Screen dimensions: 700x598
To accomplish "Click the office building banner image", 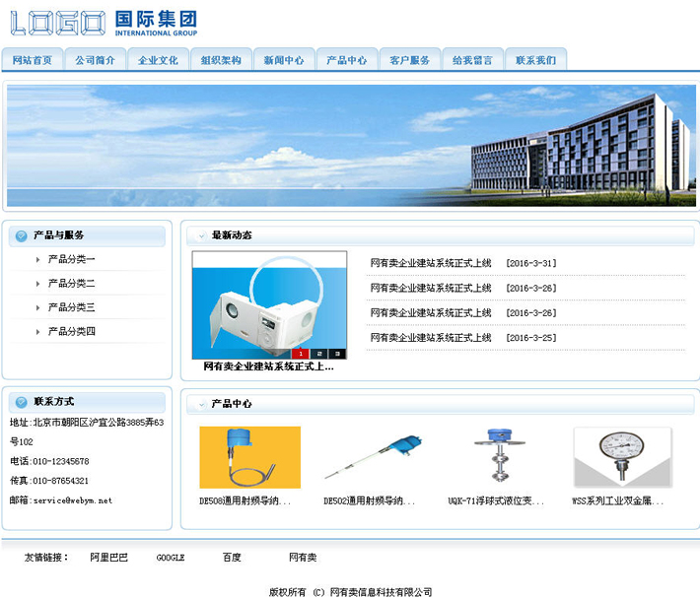I will coord(350,145).
